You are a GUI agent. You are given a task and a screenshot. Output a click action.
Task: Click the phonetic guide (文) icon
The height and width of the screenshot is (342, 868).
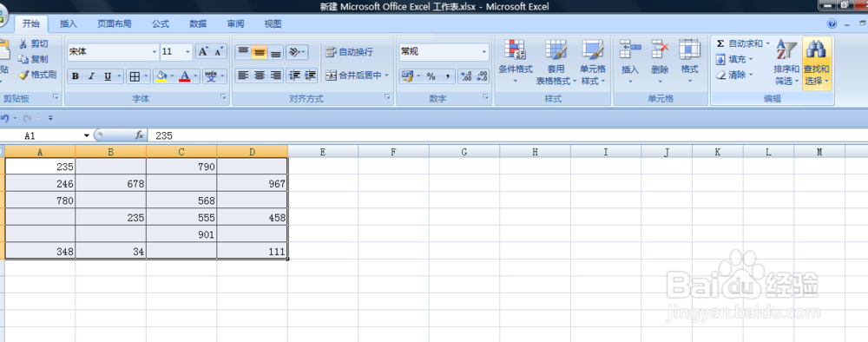click(x=212, y=77)
